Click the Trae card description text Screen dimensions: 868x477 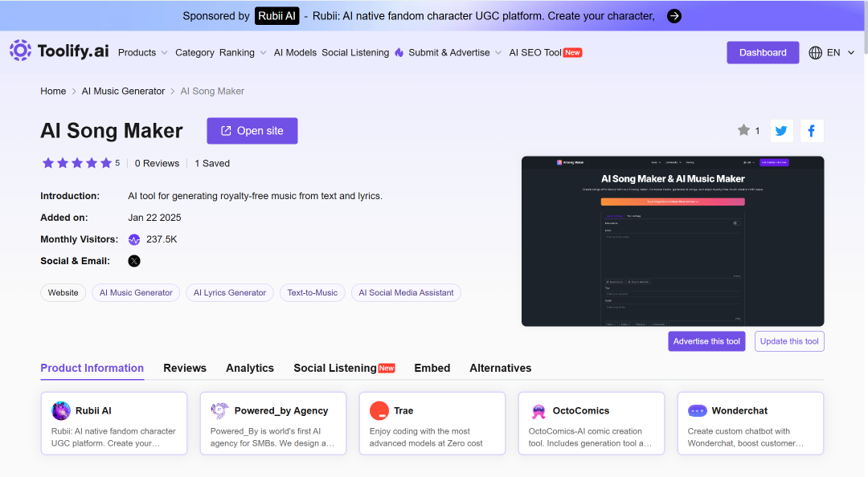[x=426, y=437]
